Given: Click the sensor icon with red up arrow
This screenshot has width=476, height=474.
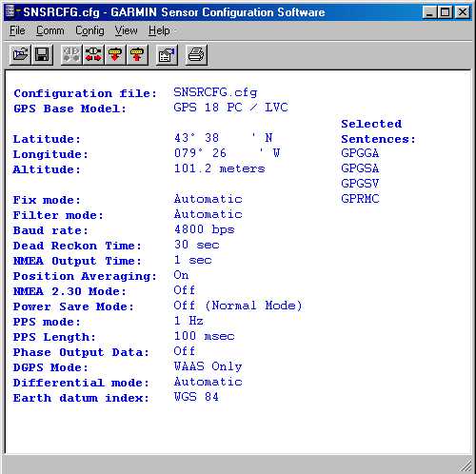Looking at the screenshot, I should tap(137, 55).
